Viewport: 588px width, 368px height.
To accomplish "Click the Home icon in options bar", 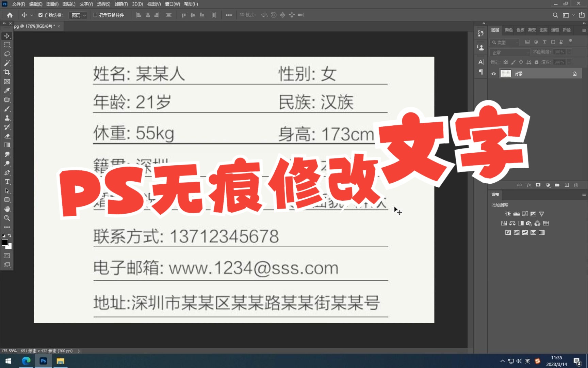I will pos(10,15).
